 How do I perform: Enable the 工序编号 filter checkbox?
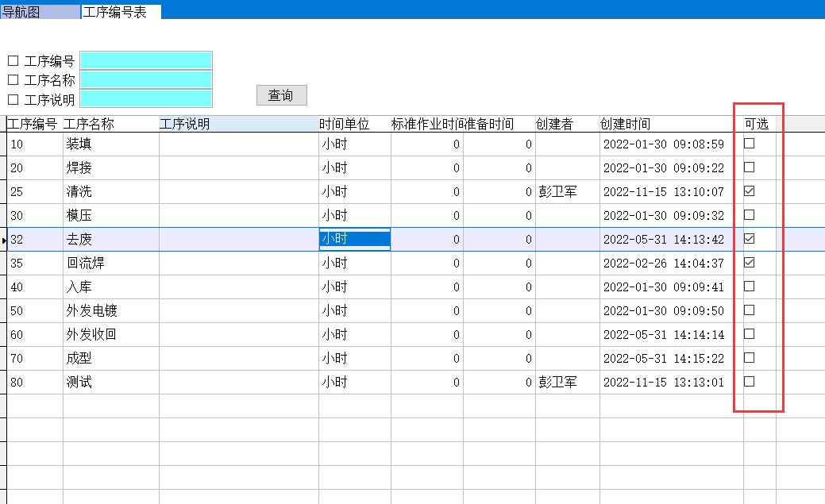click(x=13, y=61)
